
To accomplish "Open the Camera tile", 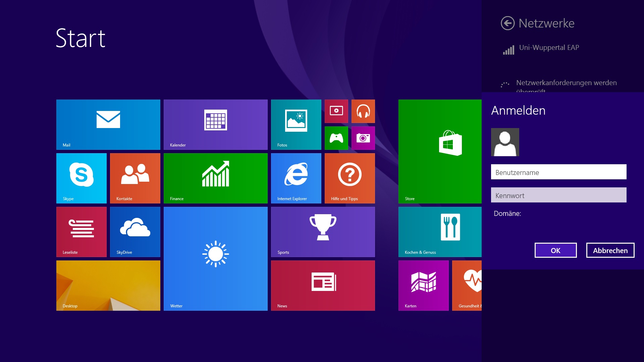I will pos(363,138).
